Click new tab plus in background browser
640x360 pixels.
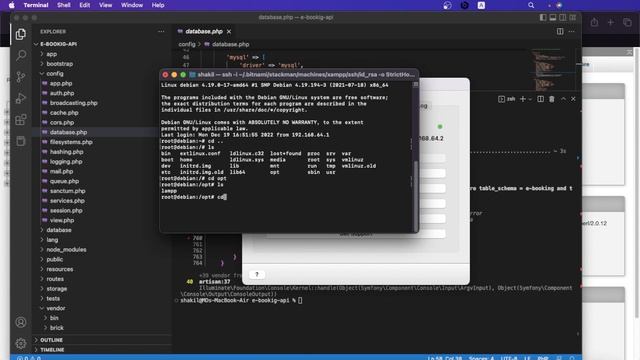pyautogui.click(x=611, y=22)
